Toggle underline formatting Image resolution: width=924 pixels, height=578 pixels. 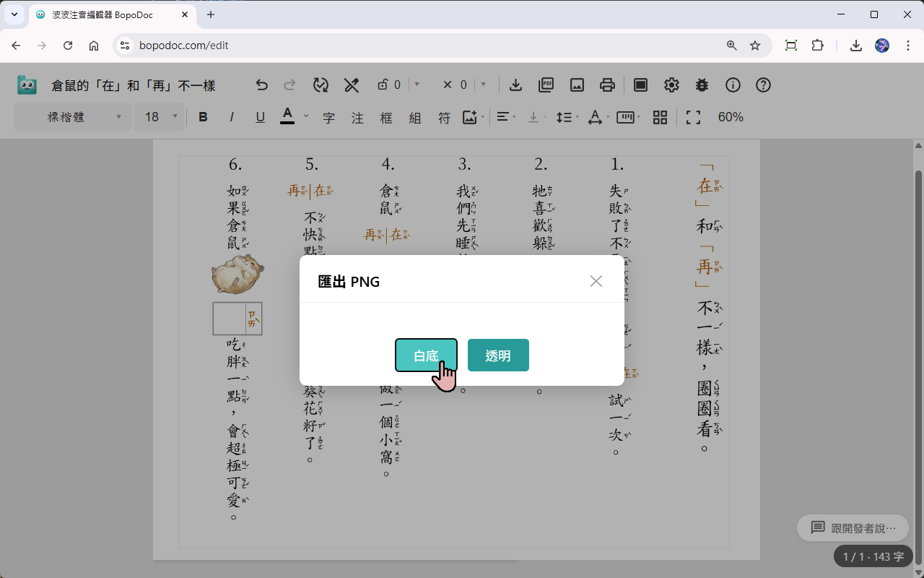260,116
